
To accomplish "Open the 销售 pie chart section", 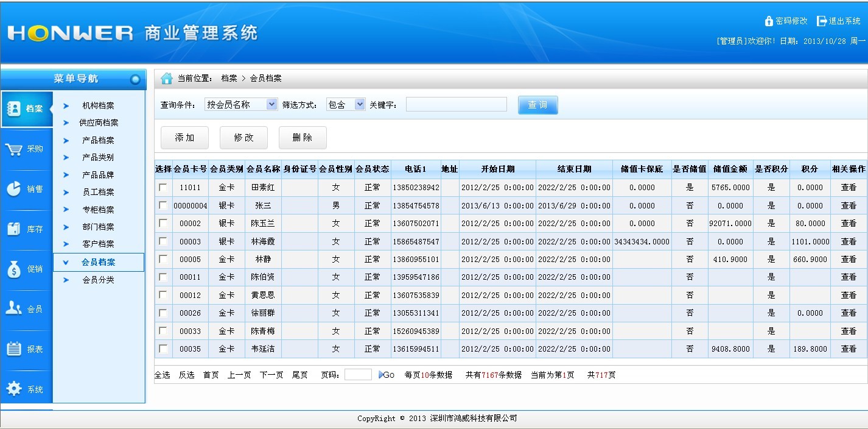I will (x=26, y=189).
